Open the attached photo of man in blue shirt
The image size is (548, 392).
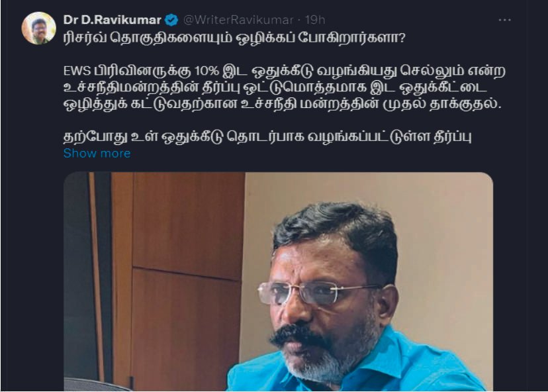[x=278, y=281]
